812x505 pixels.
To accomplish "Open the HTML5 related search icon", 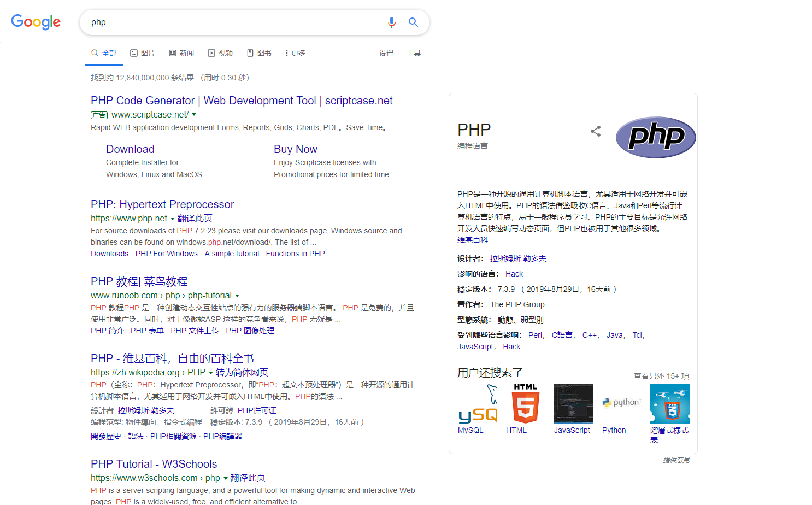I will [x=526, y=404].
